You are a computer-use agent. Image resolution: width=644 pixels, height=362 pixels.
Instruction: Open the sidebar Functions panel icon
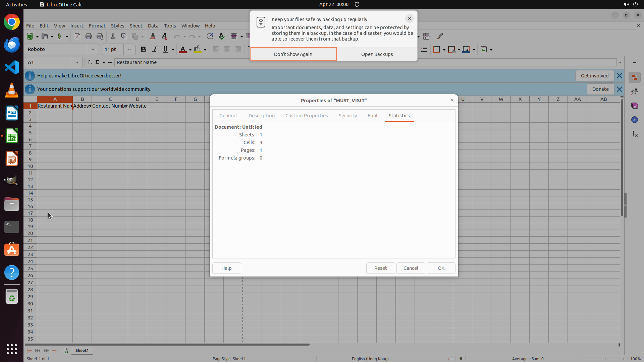(635, 134)
